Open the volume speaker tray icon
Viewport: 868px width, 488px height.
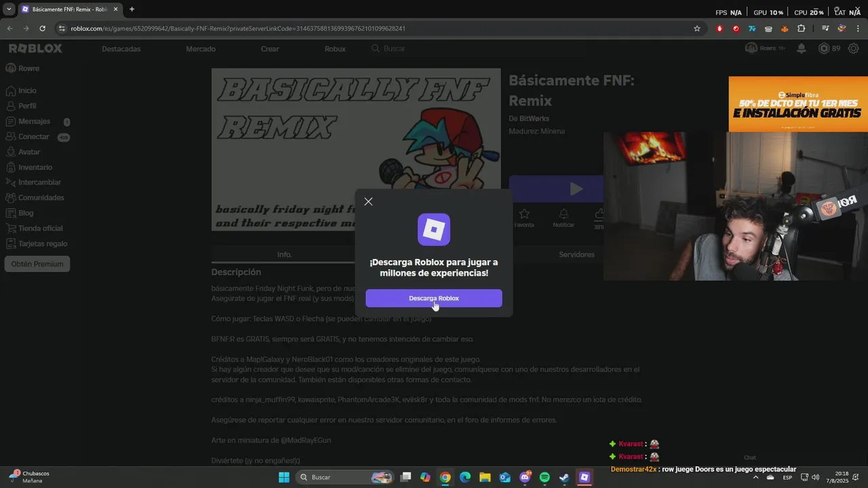pyautogui.click(x=815, y=477)
